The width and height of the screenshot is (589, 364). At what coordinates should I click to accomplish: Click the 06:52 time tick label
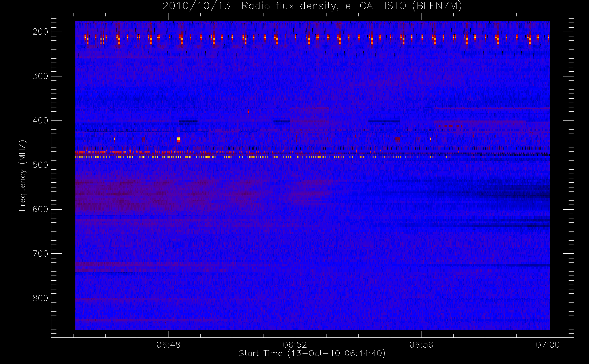coord(295,345)
